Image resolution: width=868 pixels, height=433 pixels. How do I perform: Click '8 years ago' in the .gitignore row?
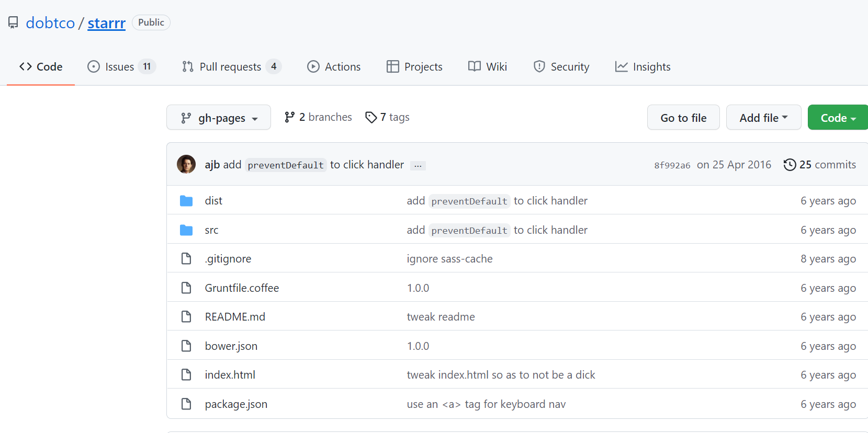pyautogui.click(x=828, y=259)
